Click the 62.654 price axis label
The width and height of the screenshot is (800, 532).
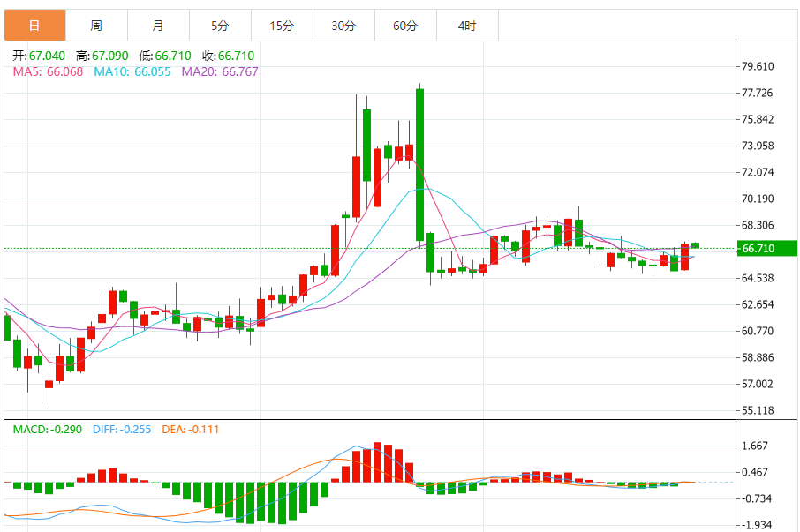(758, 304)
